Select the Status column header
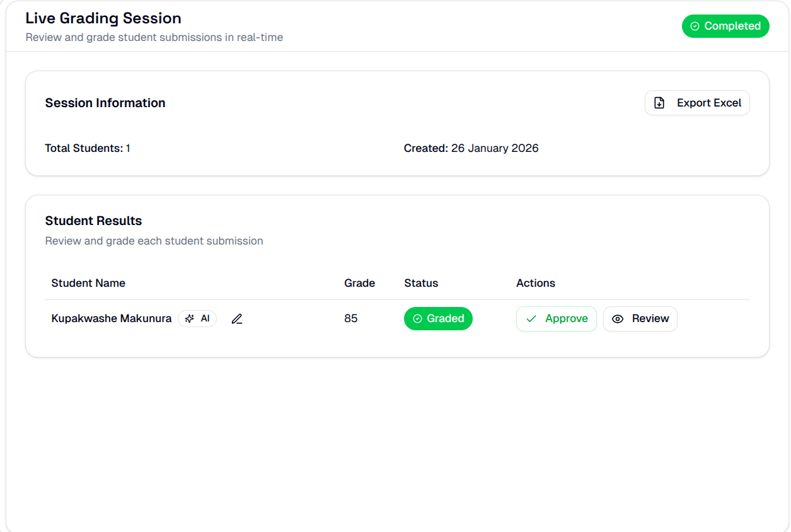Viewport: 791px width, 532px height. (421, 283)
